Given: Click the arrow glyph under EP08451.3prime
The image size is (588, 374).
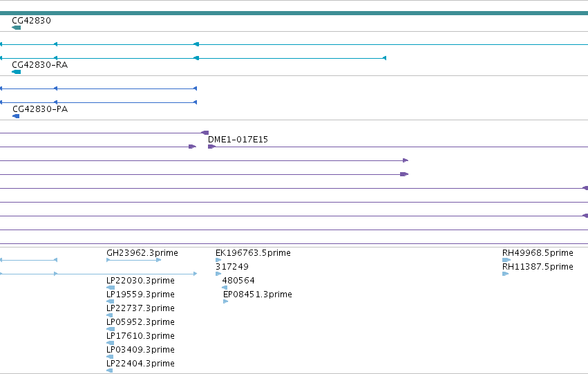Looking at the screenshot, I should tap(226, 301).
